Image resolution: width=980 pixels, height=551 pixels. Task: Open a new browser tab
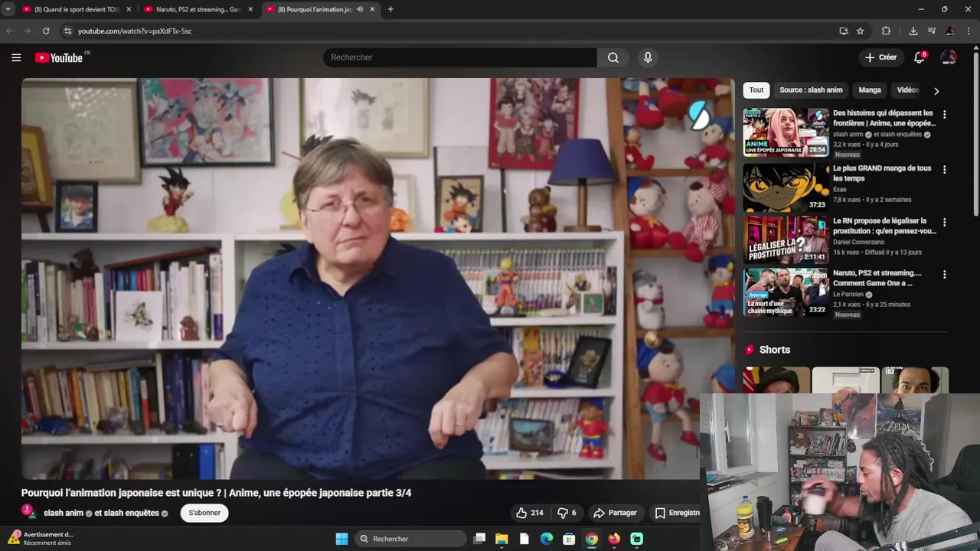390,9
